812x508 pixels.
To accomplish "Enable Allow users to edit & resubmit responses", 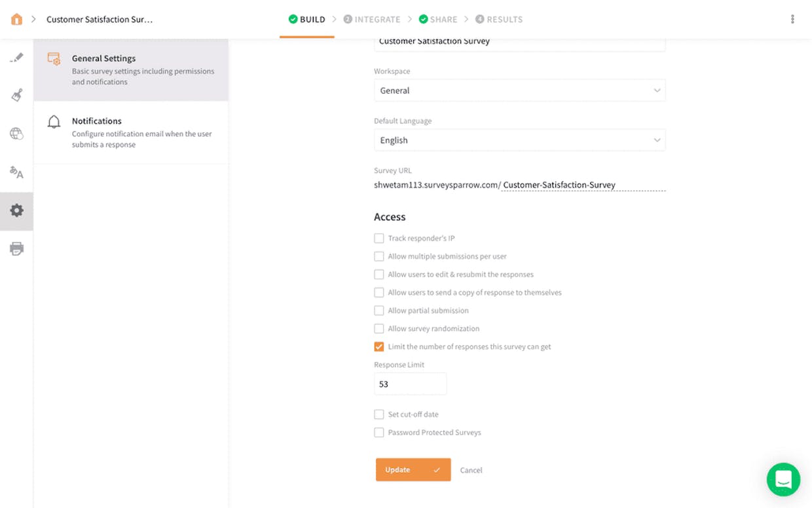I will [x=379, y=275].
